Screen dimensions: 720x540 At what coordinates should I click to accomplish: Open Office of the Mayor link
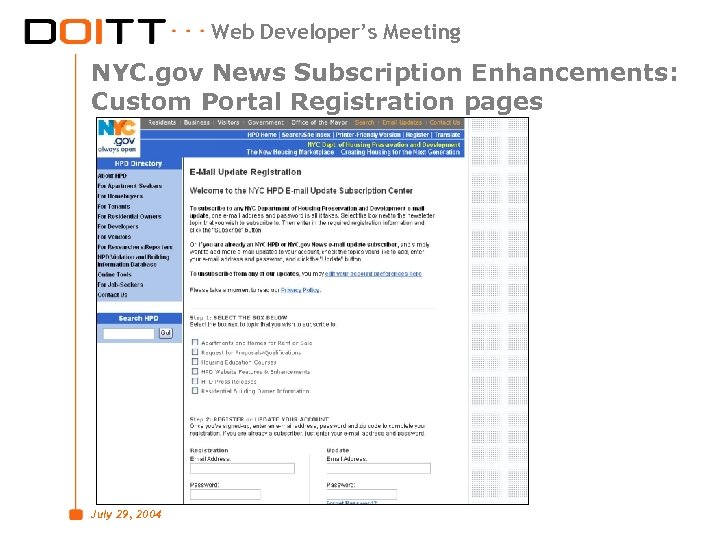[319, 123]
